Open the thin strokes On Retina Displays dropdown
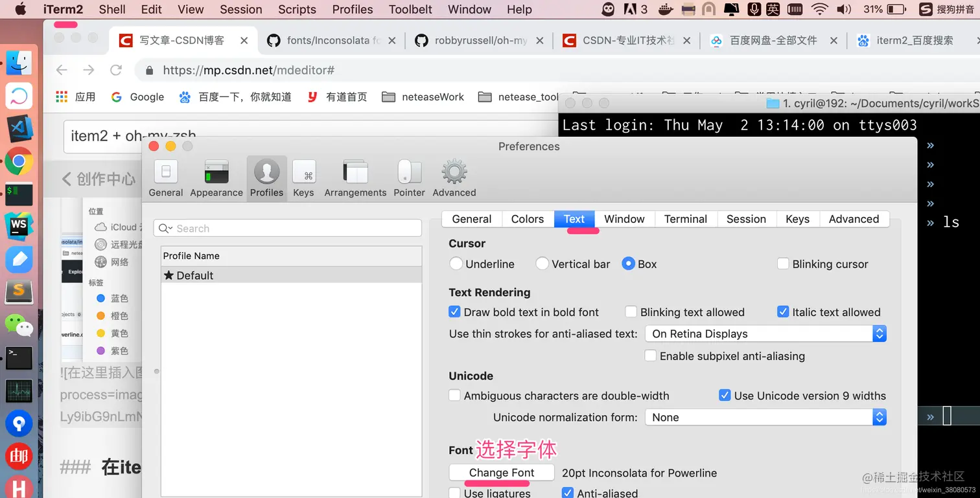980x498 pixels. 765,334
